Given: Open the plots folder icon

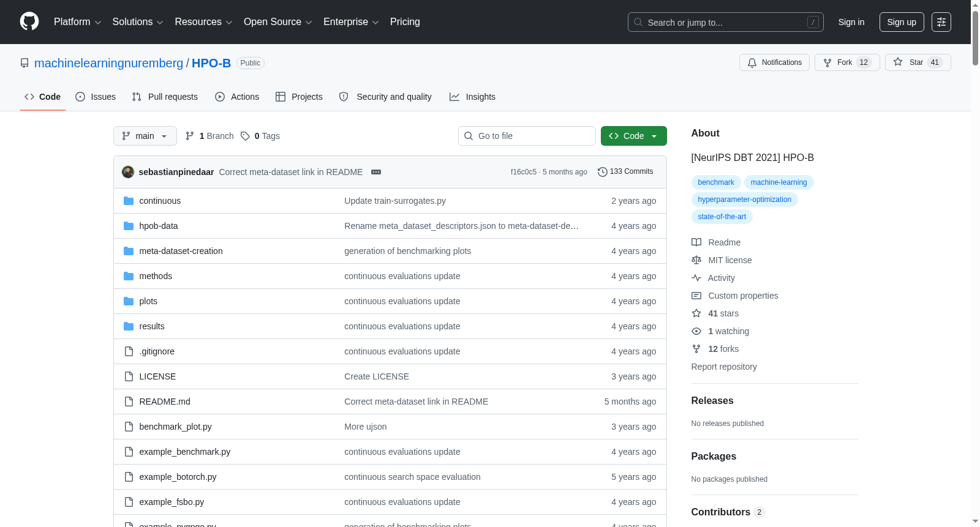Looking at the screenshot, I should click(129, 301).
